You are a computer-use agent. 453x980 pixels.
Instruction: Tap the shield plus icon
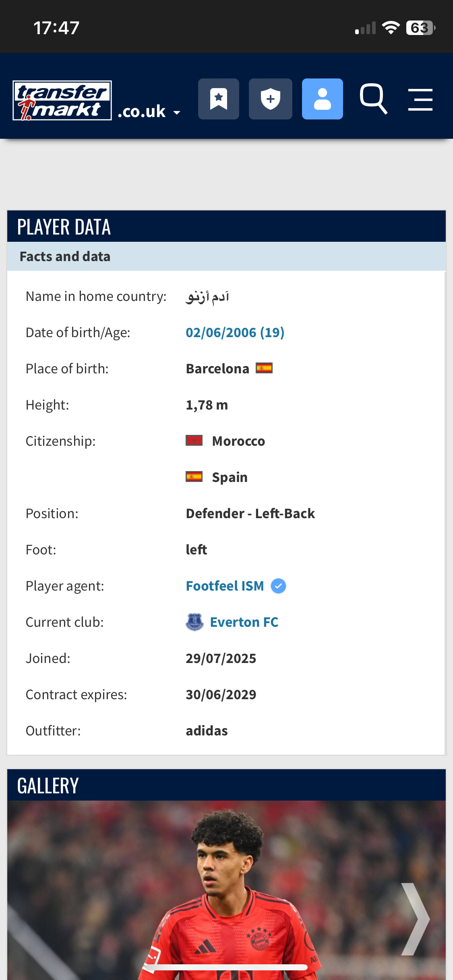[270, 99]
